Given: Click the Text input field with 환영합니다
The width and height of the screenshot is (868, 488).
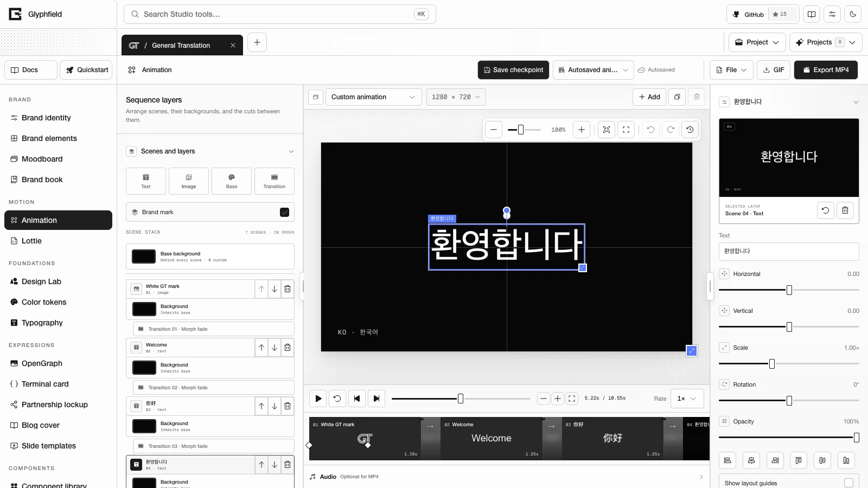Looking at the screenshot, I should tap(789, 251).
